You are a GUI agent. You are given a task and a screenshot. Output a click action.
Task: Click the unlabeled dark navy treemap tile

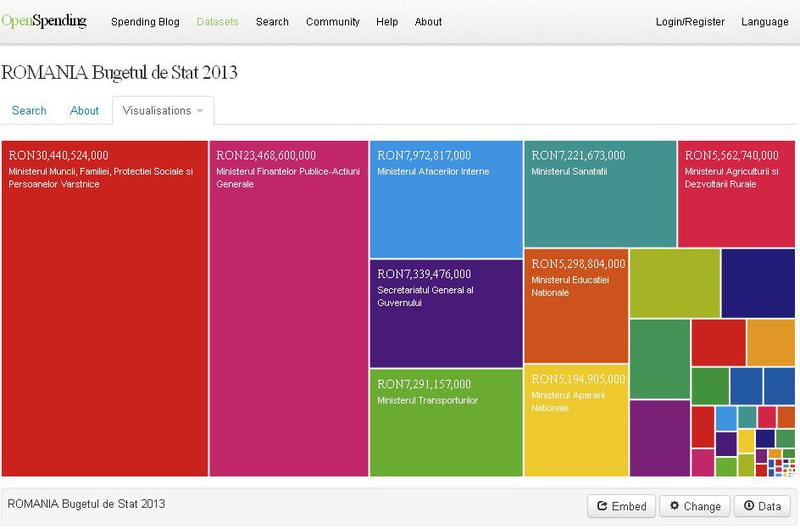coord(758,283)
